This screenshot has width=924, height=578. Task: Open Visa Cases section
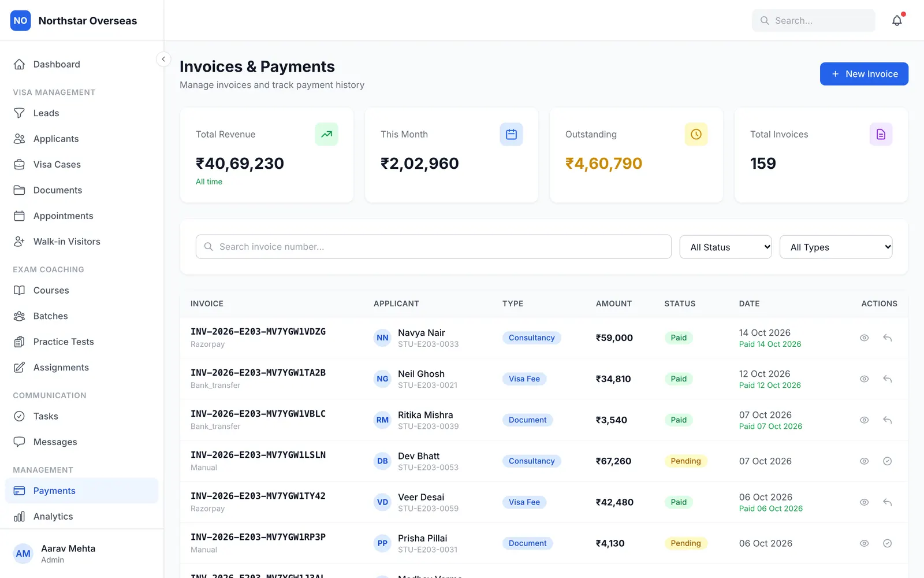pyautogui.click(x=81, y=165)
